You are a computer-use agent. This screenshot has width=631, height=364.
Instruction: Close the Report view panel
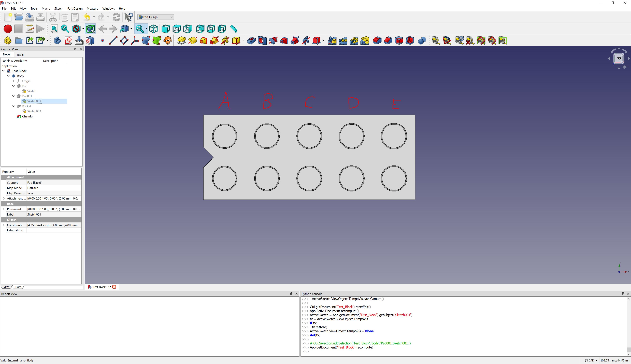(297, 294)
